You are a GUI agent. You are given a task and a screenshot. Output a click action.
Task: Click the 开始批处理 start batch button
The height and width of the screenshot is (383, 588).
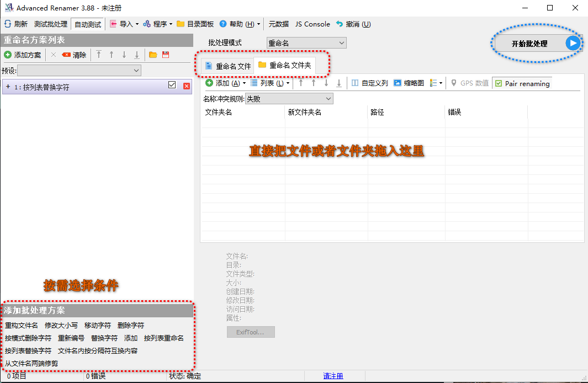click(x=537, y=43)
